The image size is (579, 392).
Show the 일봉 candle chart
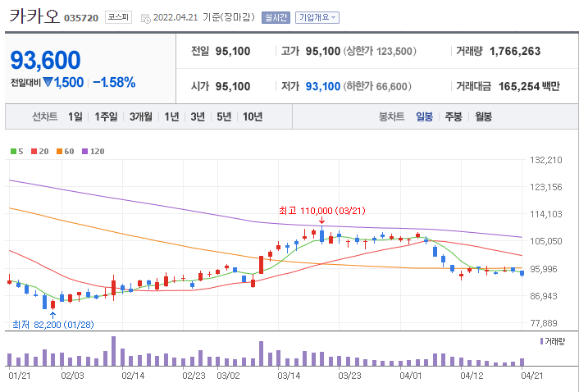[x=424, y=117]
